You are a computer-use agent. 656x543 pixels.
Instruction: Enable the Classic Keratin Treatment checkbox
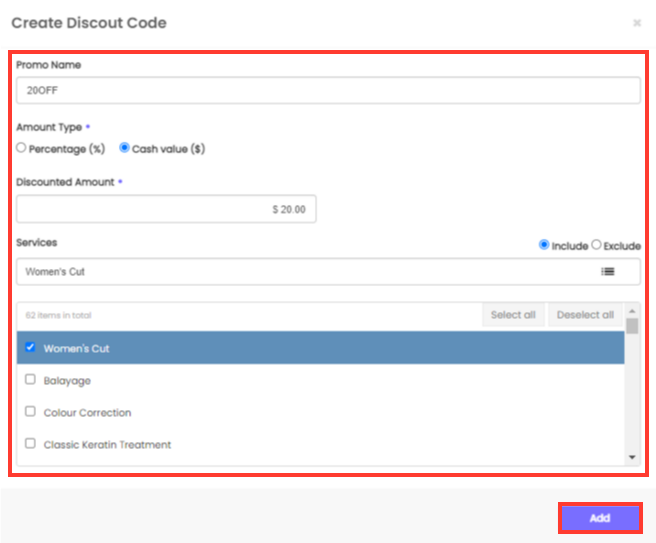click(30, 444)
